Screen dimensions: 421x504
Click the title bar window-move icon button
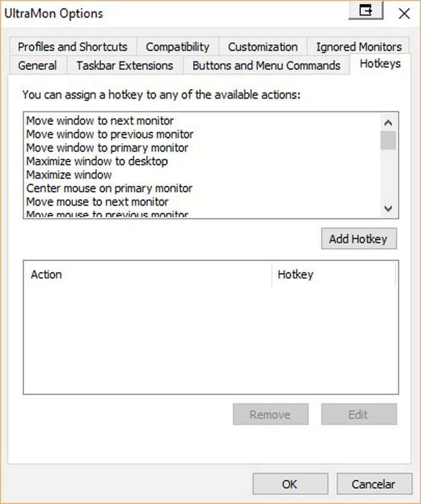point(366,11)
